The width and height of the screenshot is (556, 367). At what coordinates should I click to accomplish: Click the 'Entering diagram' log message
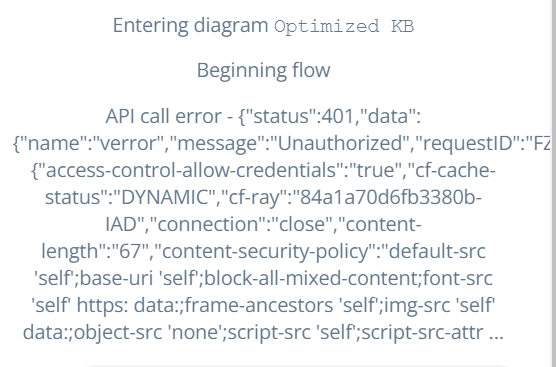(190, 26)
